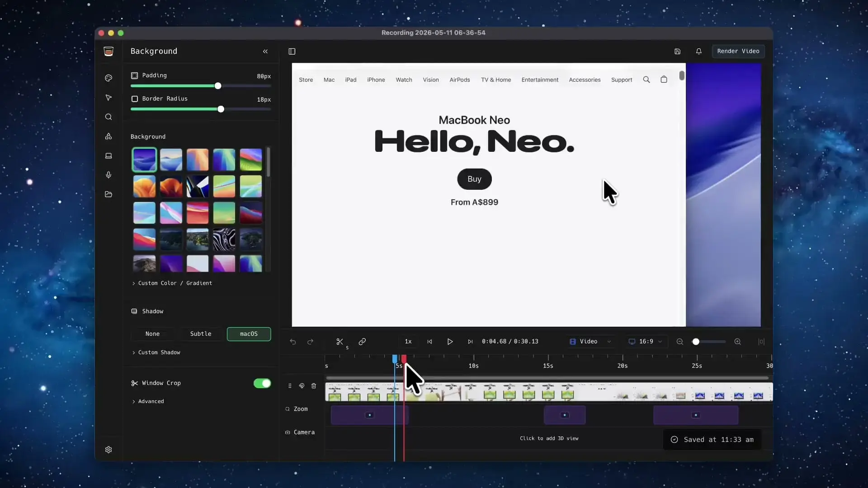The height and width of the screenshot is (488, 868).
Task: Zoom out the timeline
Action: (679, 342)
